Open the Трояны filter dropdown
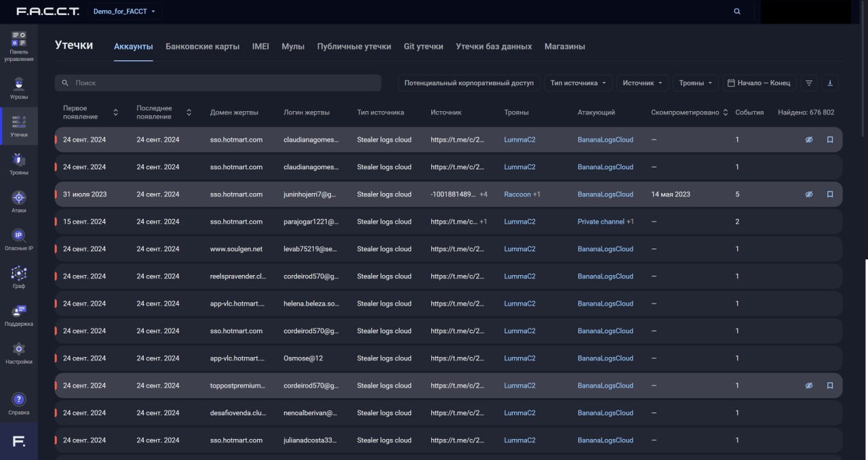The width and height of the screenshot is (868, 460). click(695, 83)
